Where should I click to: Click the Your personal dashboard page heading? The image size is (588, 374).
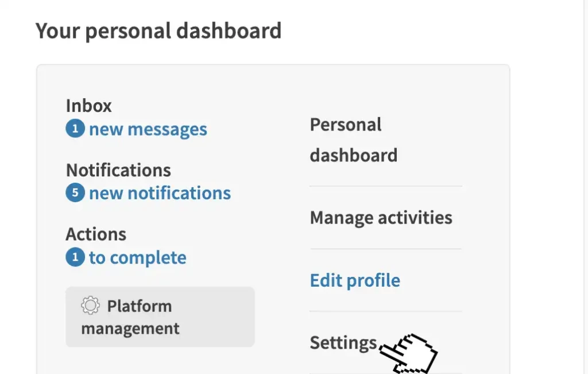tap(158, 30)
